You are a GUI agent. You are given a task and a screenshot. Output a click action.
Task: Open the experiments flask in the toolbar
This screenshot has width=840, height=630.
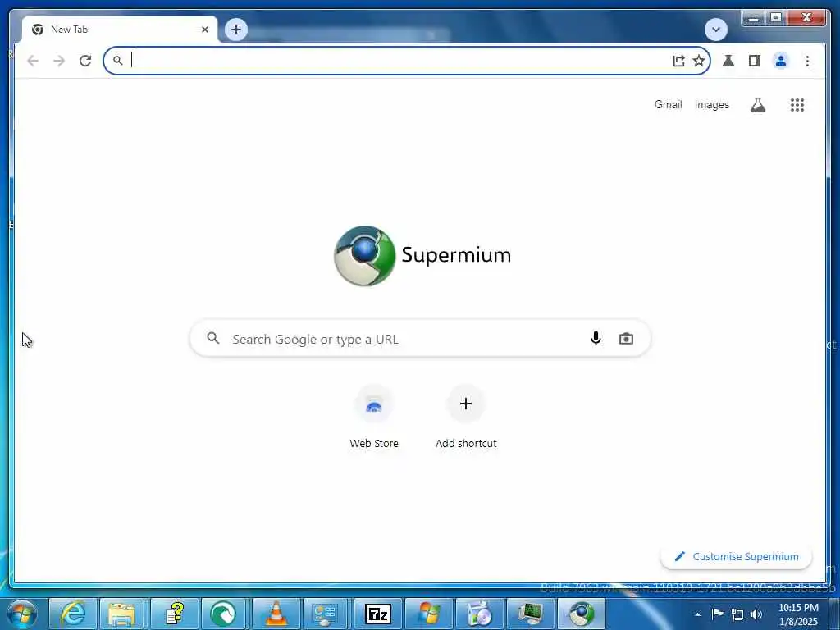pyautogui.click(x=728, y=61)
